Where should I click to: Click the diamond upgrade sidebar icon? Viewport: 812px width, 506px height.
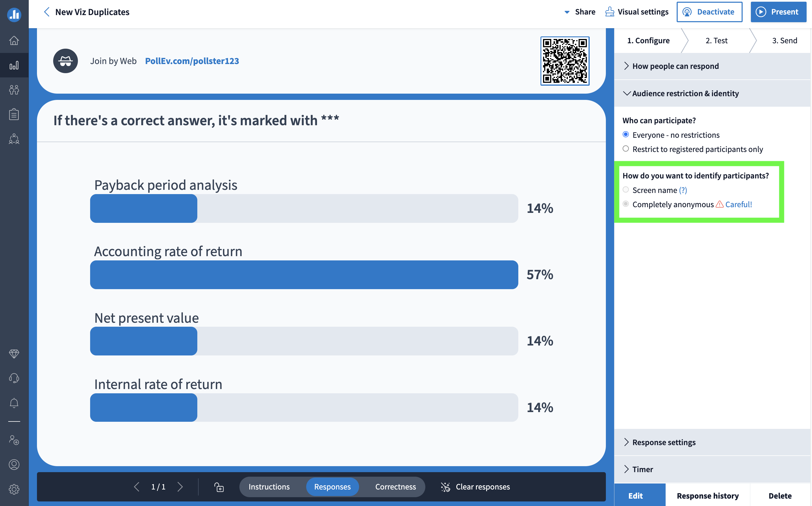[14, 353]
